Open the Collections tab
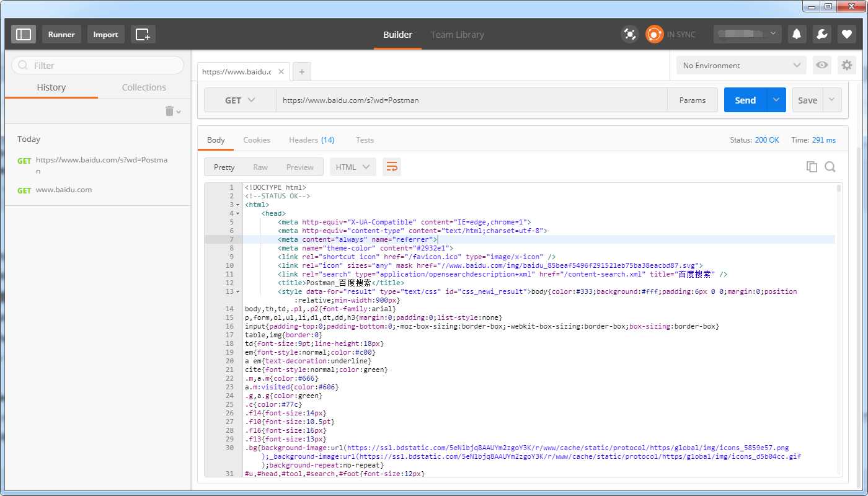Screen dimensions: 868x496 (144, 87)
